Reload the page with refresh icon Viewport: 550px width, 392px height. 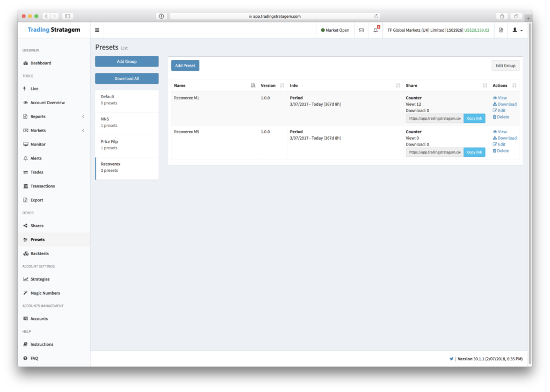tap(376, 16)
